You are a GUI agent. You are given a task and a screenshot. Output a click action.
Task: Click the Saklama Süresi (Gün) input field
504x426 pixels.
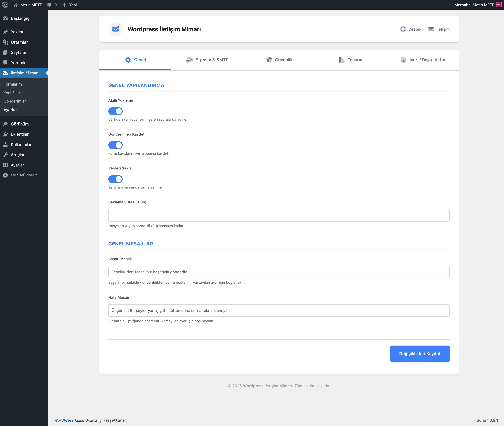click(279, 215)
